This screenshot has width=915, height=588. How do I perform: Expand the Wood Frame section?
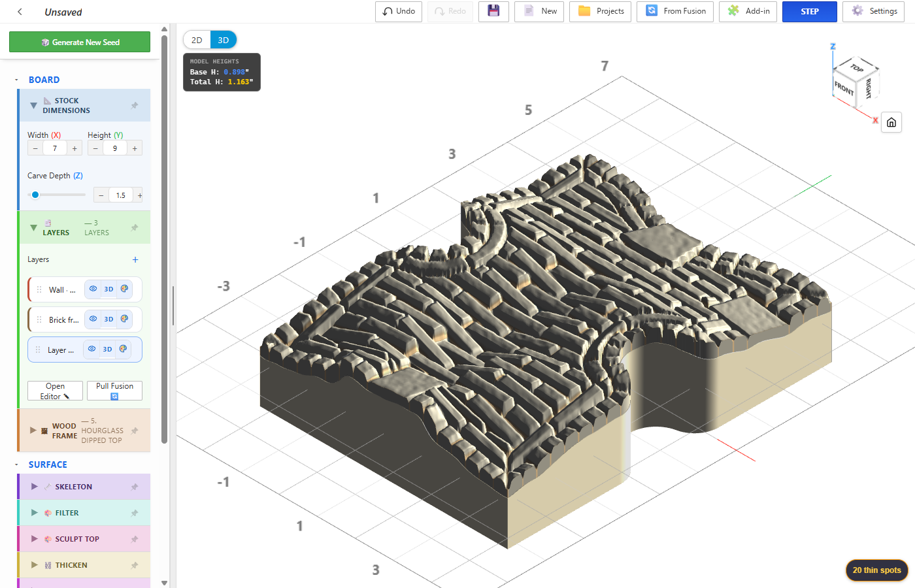[x=33, y=431]
